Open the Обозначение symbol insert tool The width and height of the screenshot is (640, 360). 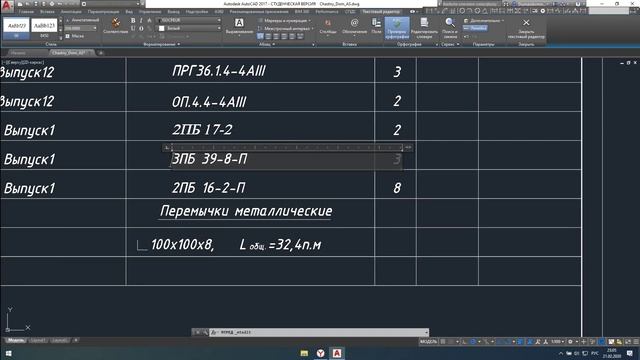(354, 26)
